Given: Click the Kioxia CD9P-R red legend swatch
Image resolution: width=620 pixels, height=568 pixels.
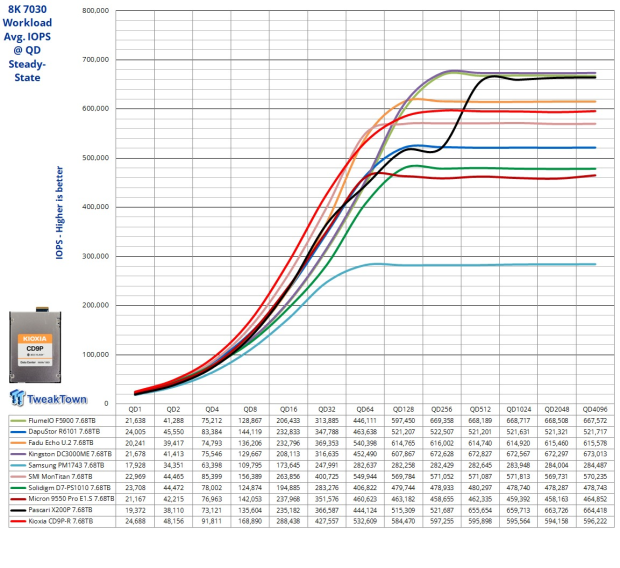Looking at the screenshot, I should click(18, 521).
